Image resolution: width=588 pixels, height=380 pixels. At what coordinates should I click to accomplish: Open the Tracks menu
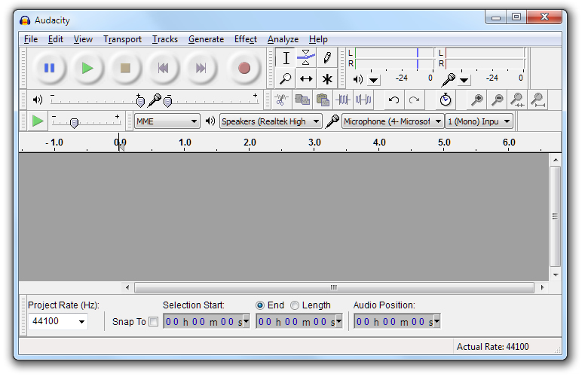click(x=164, y=39)
